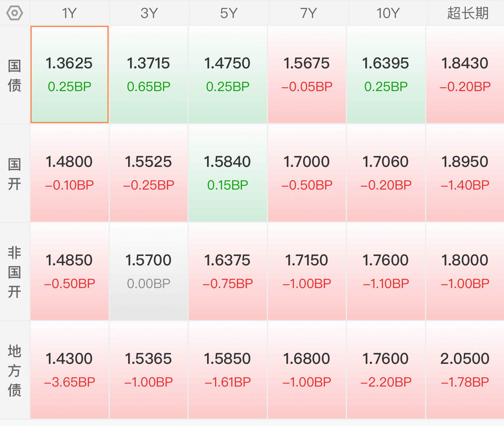Screen dimensions: 504x426
Task: Select the gray 非国开 3Y cell 1.5700
Action: [x=149, y=272]
